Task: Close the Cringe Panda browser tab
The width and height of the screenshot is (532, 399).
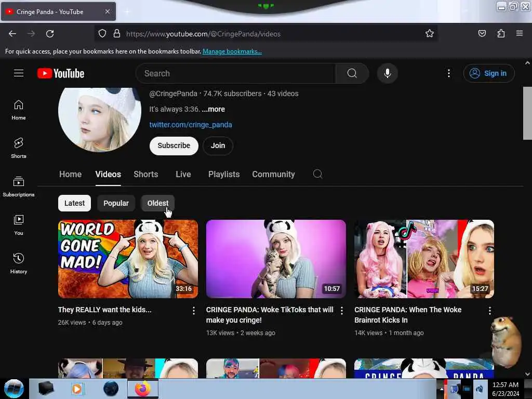Action: pyautogui.click(x=107, y=11)
